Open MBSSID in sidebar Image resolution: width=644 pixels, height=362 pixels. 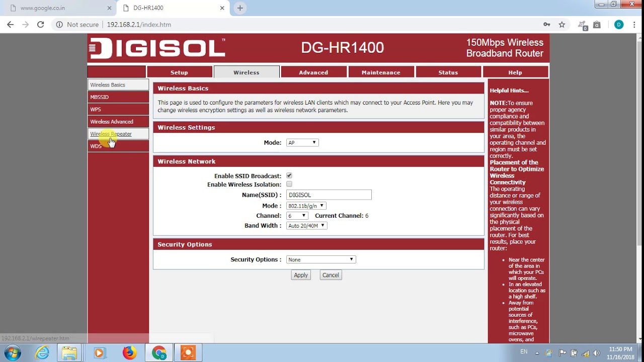(x=118, y=97)
